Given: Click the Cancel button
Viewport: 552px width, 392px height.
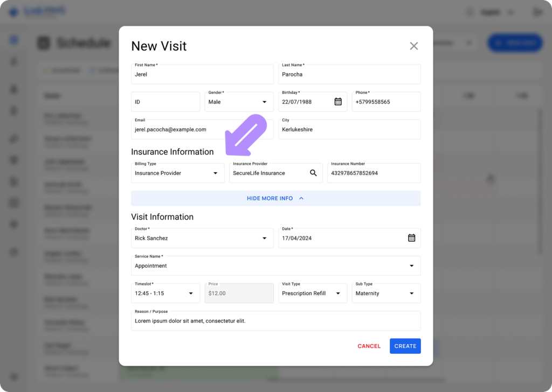Looking at the screenshot, I should (x=369, y=346).
